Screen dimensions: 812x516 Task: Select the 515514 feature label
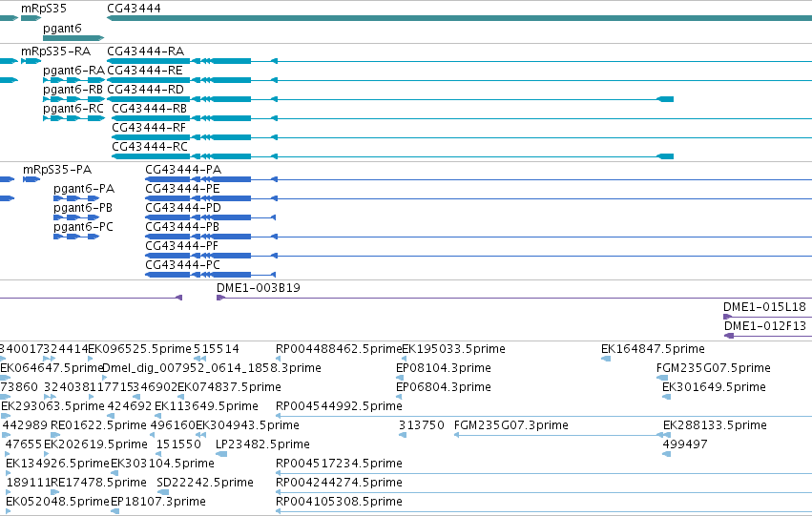[216, 349]
